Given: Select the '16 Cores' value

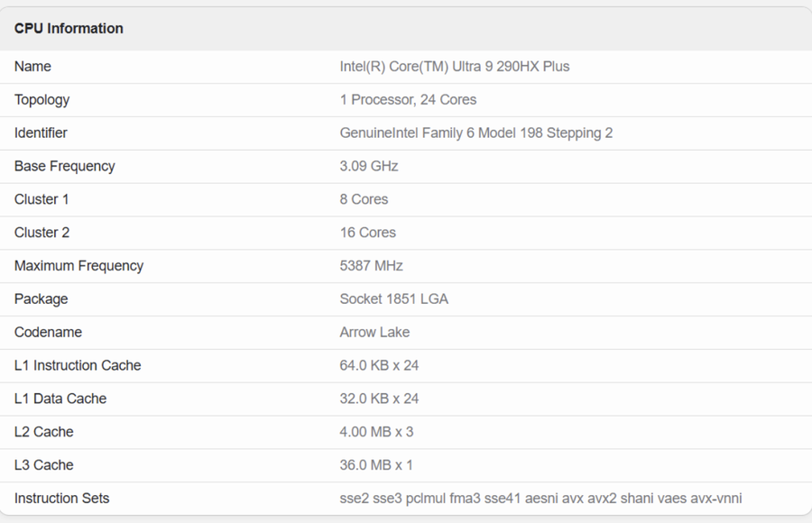Looking at the screenshot, I should [x=367, y=233].
